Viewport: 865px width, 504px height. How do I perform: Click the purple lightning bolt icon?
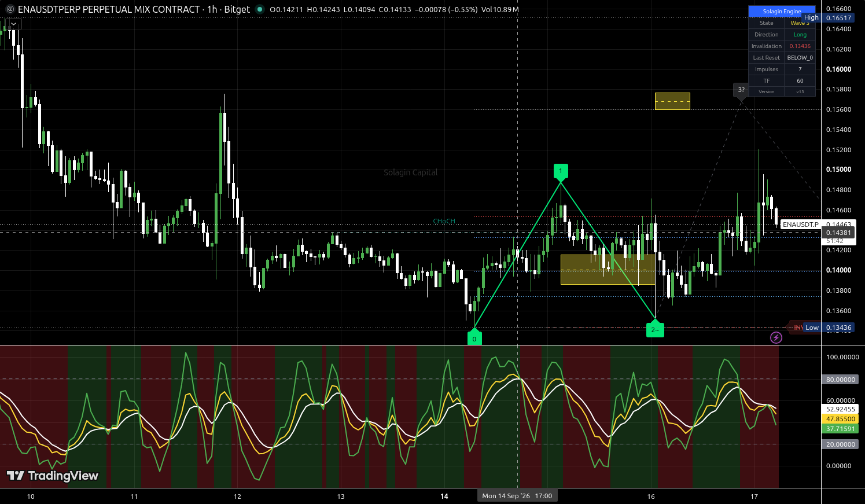776,337
